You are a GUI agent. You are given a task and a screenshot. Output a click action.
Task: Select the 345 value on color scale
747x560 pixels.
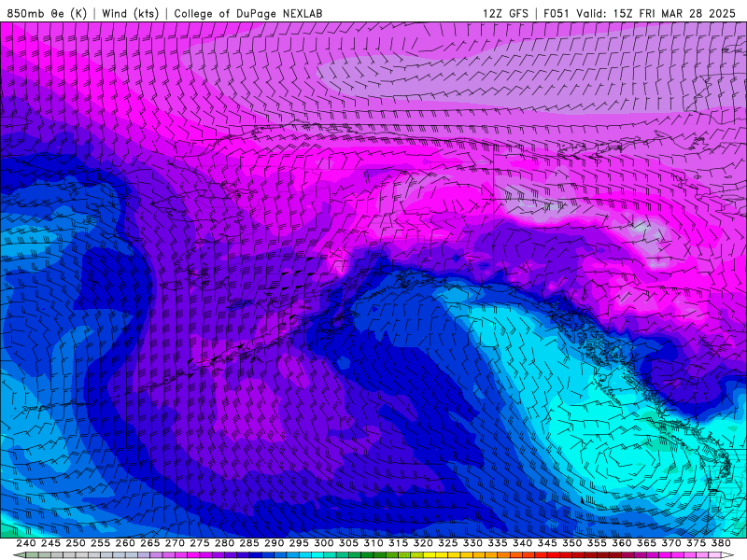click(547, 543)
